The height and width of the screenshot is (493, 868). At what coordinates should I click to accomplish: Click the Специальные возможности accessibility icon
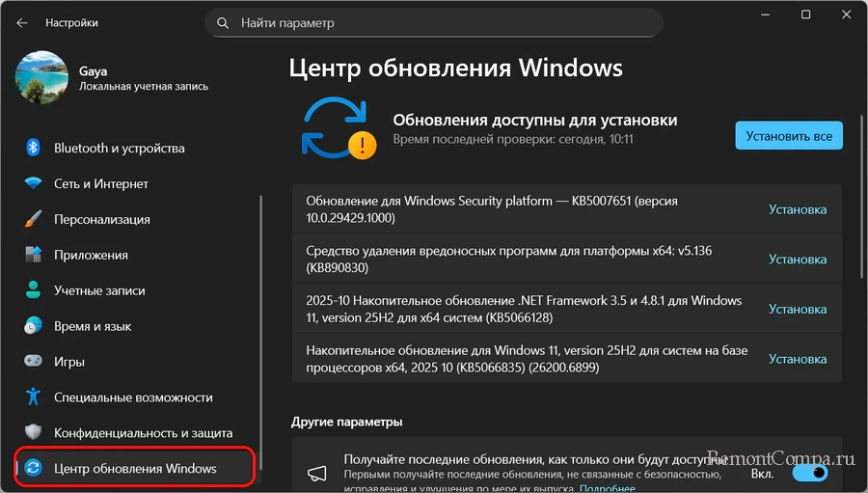(x=34, y=397)
